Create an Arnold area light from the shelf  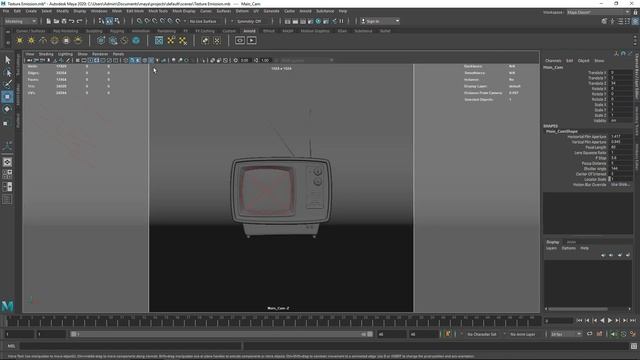20,40
